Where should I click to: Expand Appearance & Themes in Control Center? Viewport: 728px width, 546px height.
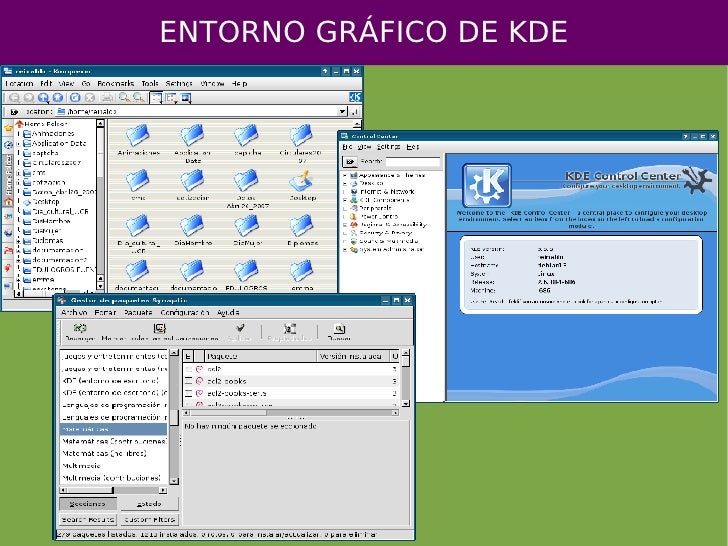click(x=345, y=176)
